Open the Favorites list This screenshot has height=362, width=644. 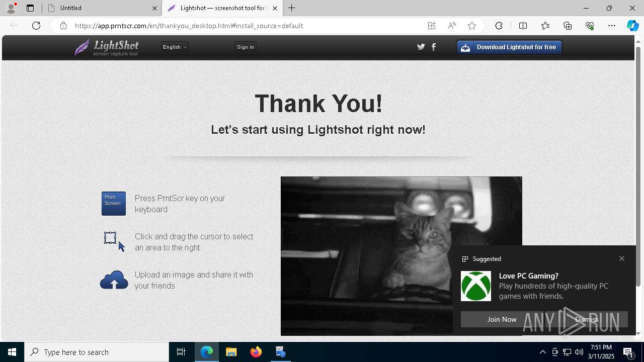pos(545,26)
